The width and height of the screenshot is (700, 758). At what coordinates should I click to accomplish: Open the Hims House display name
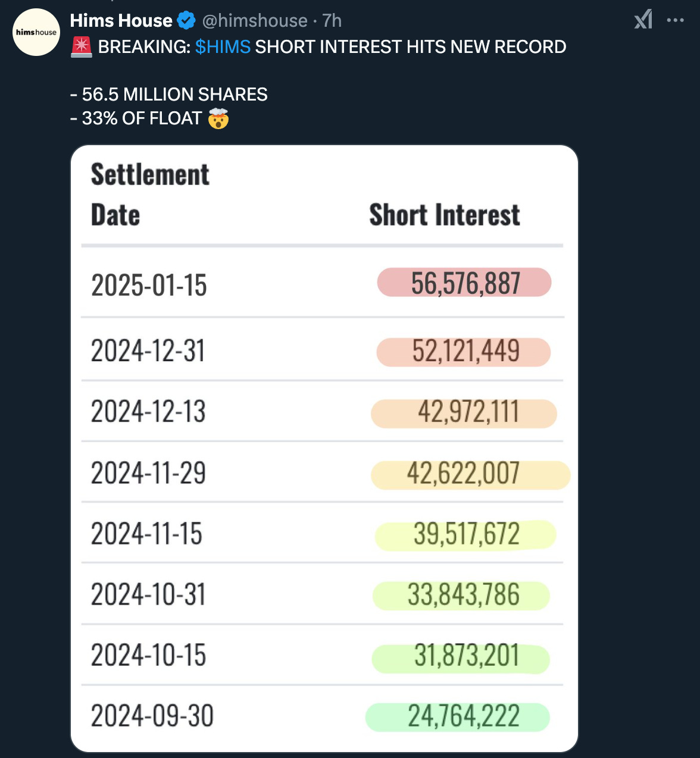tap(121, 21)
